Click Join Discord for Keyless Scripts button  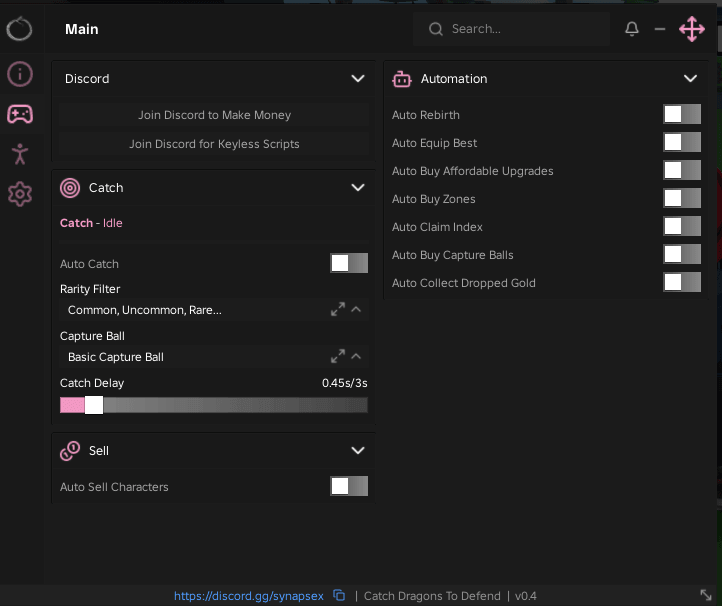click(x=214, y=144)
